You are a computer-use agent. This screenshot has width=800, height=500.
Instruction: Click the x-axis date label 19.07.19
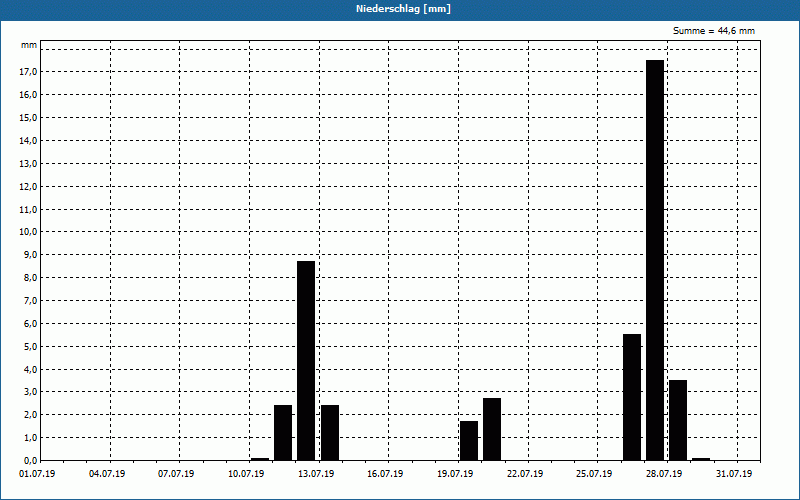click(x=455, y=474)
